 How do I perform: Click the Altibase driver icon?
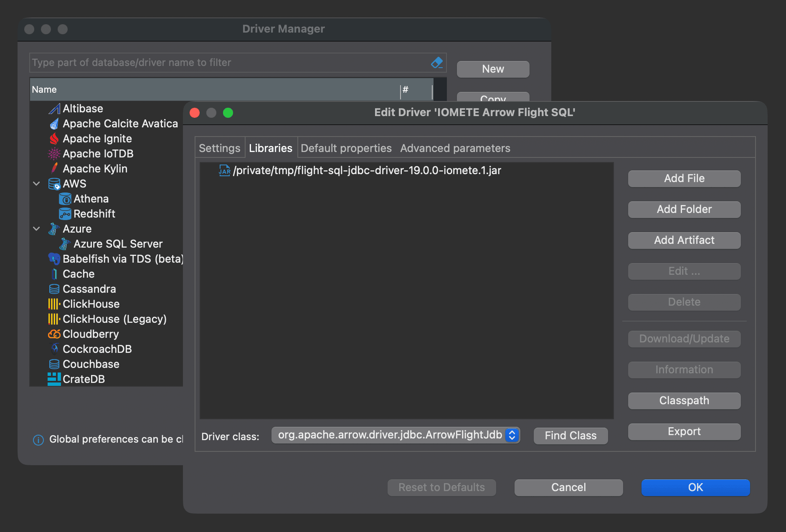[x=54, y=109]
